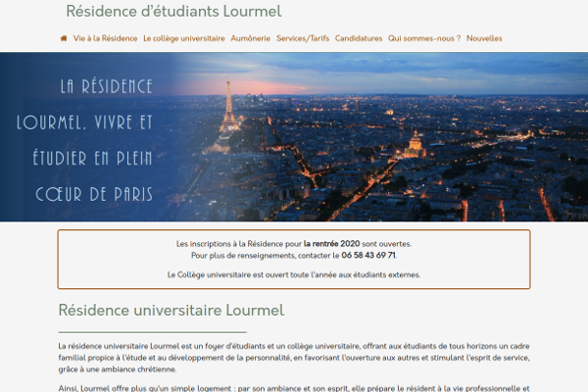Screen dimensions: 588x392
Task: Click the illuminated dome in the Paris photo
Action: click(415, 143)
